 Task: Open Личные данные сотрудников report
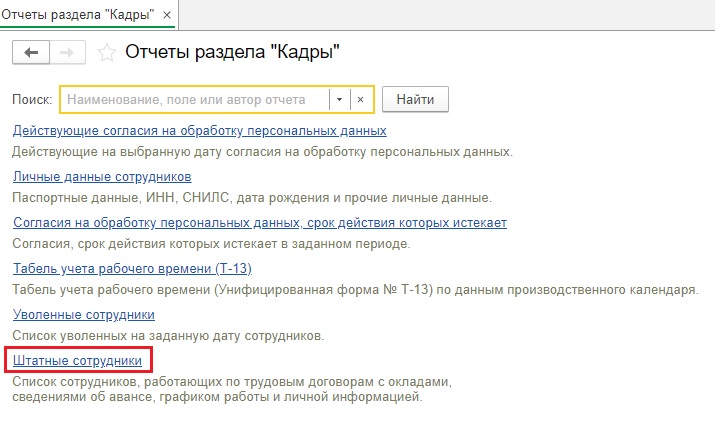pos(102,176)
